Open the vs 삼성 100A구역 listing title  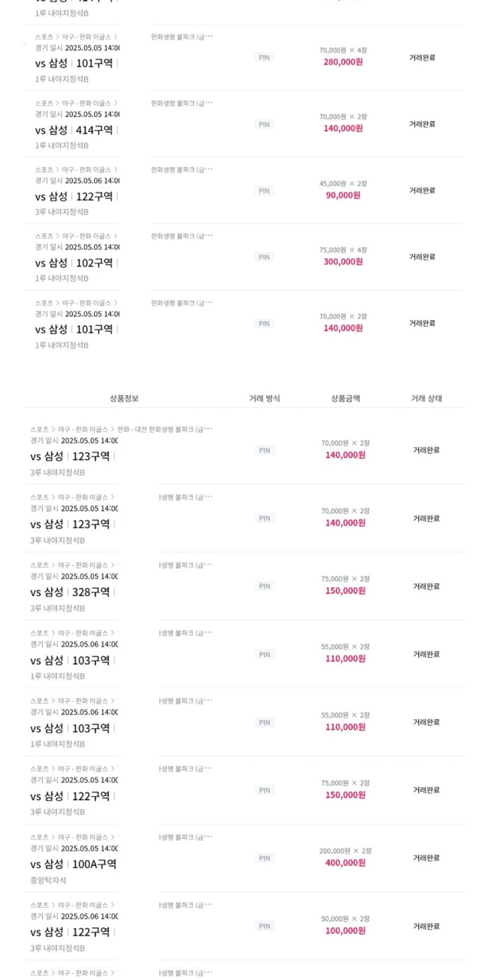(x=73, y=864)
